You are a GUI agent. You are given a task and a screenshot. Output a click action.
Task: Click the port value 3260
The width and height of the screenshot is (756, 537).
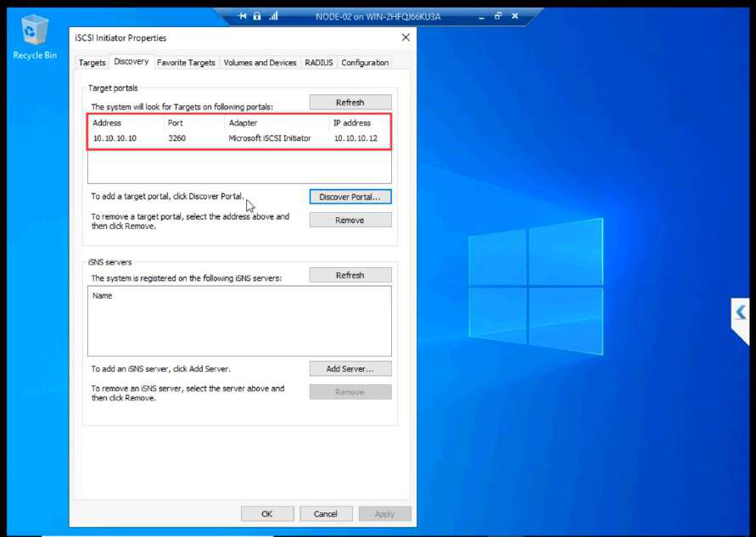click(x=177, y=138)
